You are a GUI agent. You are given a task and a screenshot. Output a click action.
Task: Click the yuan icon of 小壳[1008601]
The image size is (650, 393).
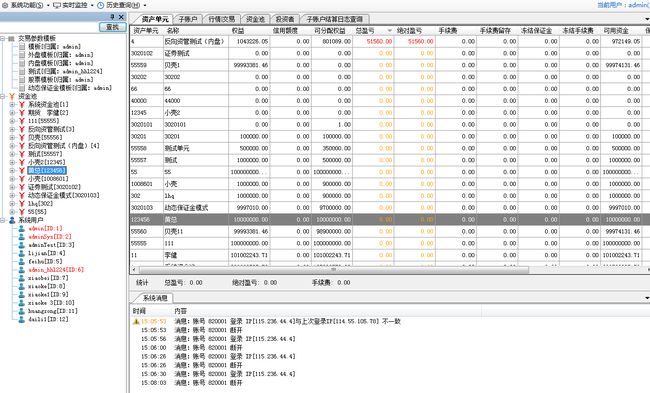tap(22, 179)
